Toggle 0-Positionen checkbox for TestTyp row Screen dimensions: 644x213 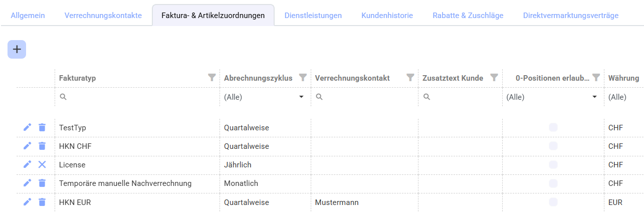[553, 127]
